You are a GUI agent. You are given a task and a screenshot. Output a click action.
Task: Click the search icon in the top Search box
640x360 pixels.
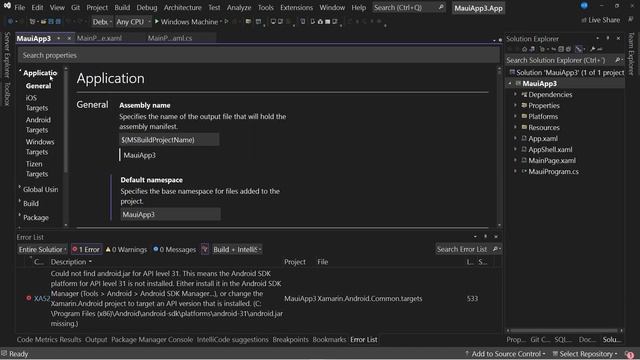pyautogui.click(x=441, y=7)
